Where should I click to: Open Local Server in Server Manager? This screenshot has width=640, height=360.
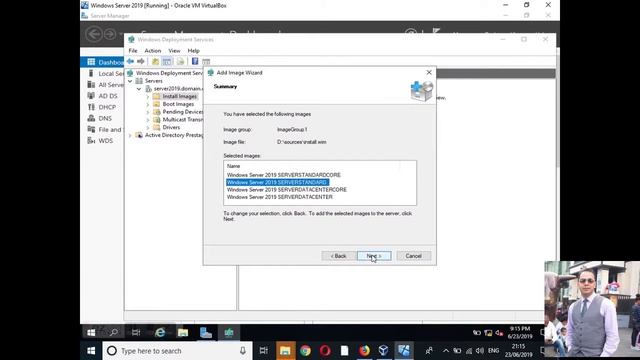(x=105, y=73)
